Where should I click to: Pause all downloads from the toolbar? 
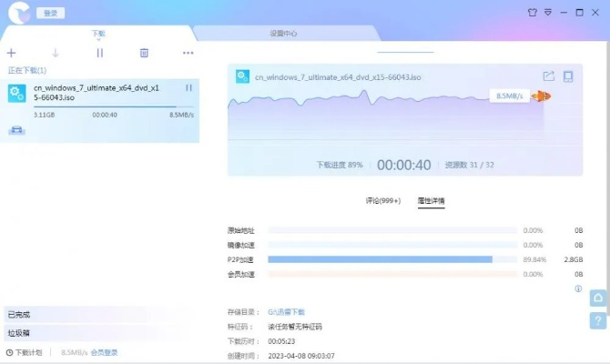point(100,53)
